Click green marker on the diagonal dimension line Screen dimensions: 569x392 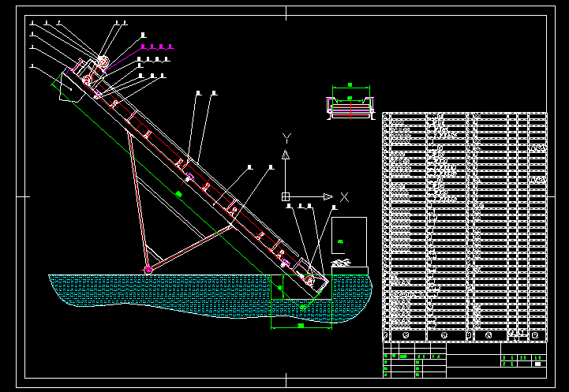pyautogui.click(x=179, y=193)
